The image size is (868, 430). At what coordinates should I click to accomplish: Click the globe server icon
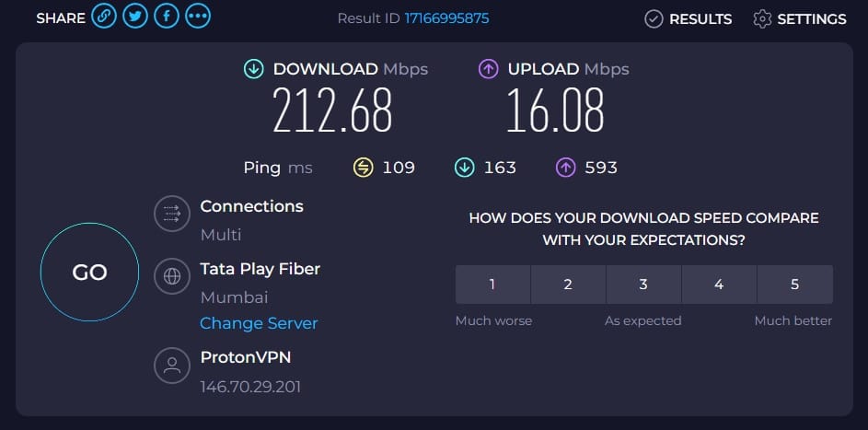[x=171, y=276]
